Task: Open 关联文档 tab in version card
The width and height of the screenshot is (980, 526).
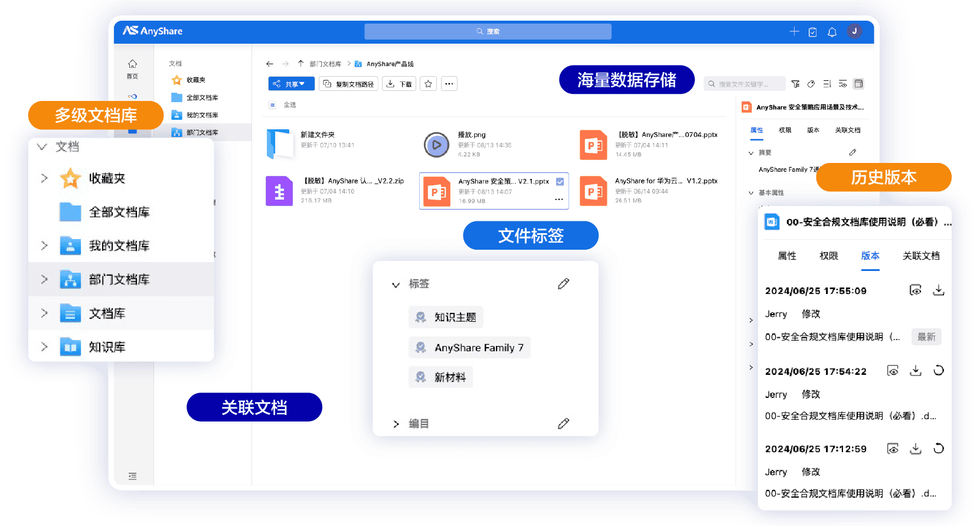Action: (x=921, y=256)
